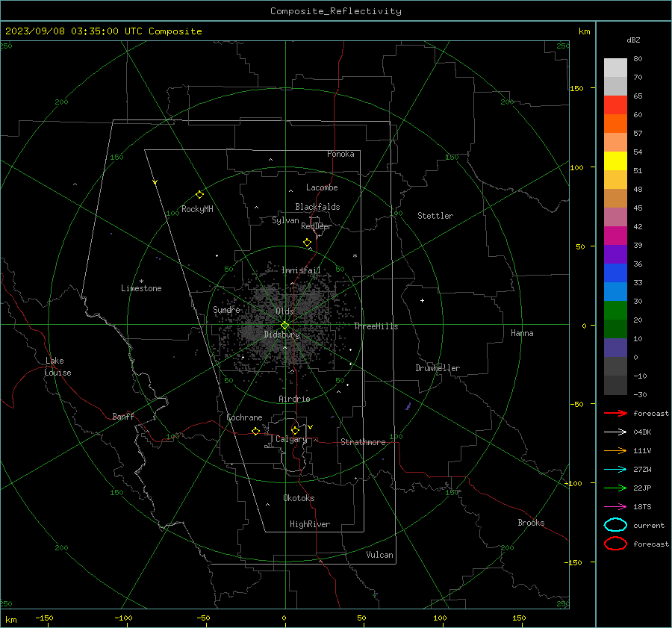
Task: Click the Lake Louise label
Action: coord(57,367)
